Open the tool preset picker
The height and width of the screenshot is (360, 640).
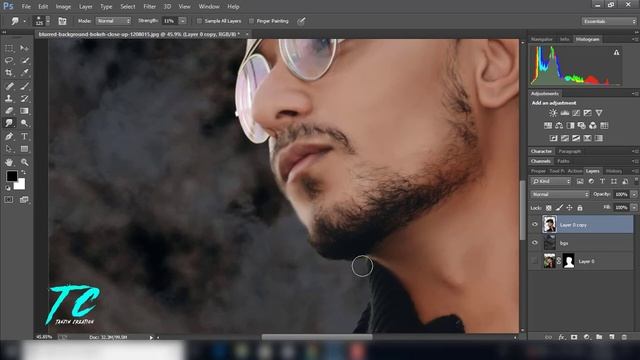(18, 21)
